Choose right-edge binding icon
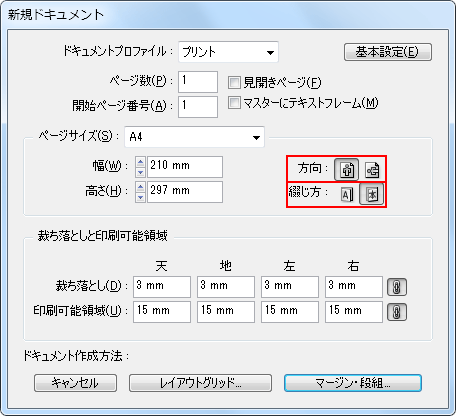Viewport: 456px width, 416px height. [x=372, y=194]
